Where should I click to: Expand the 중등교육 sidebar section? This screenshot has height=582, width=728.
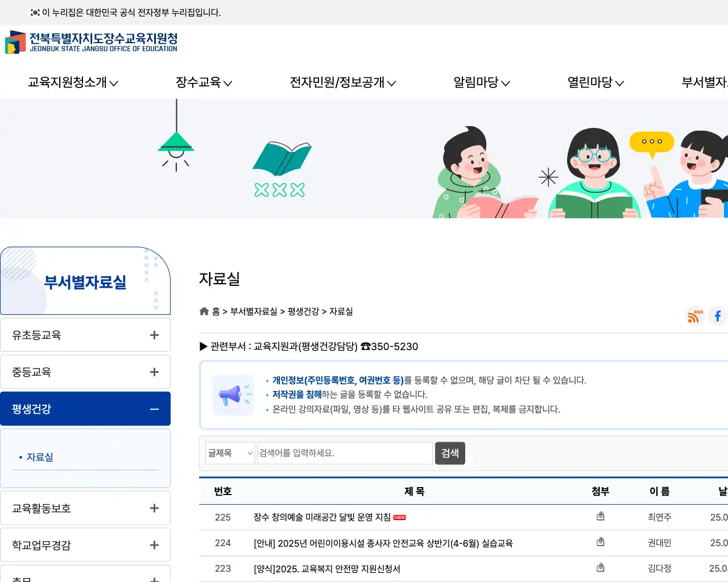85,372
